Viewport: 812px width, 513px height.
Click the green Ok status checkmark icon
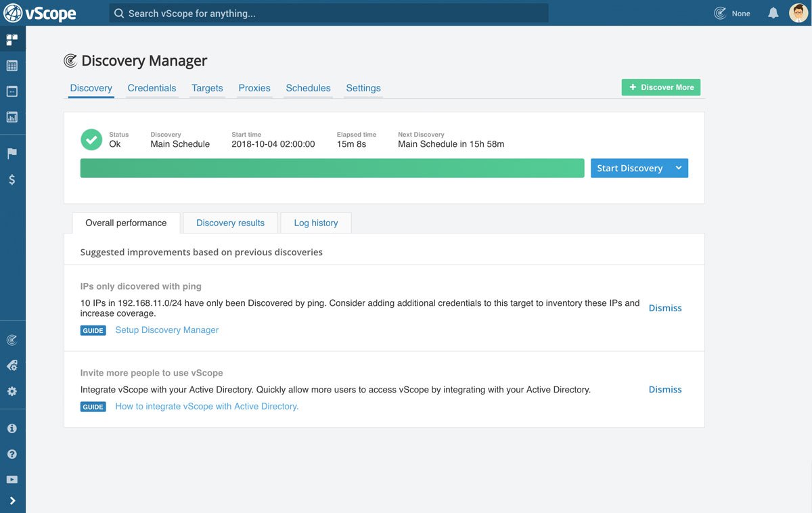(x=91, y=139)
